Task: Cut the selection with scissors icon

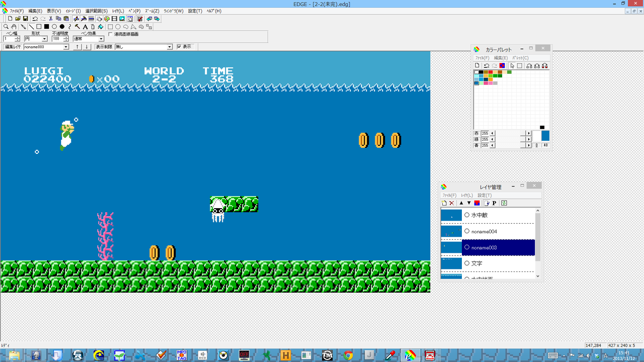Action: click(51, 19)
